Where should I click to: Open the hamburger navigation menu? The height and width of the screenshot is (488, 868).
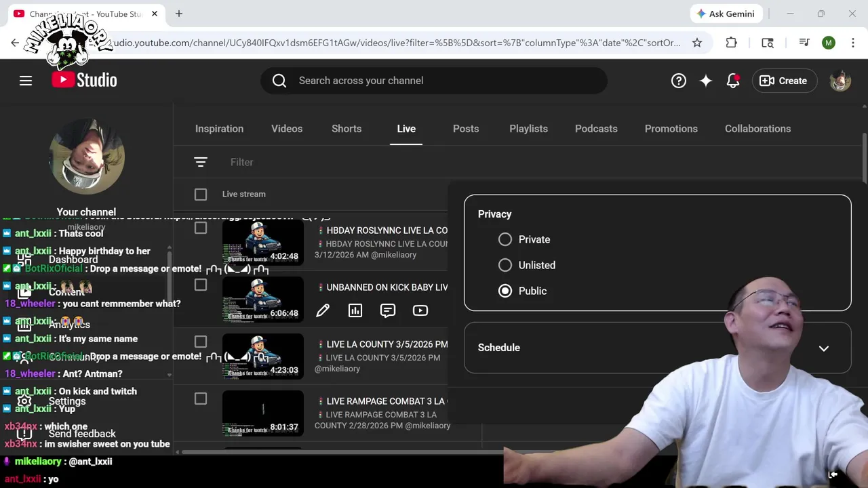click(26, 81)
